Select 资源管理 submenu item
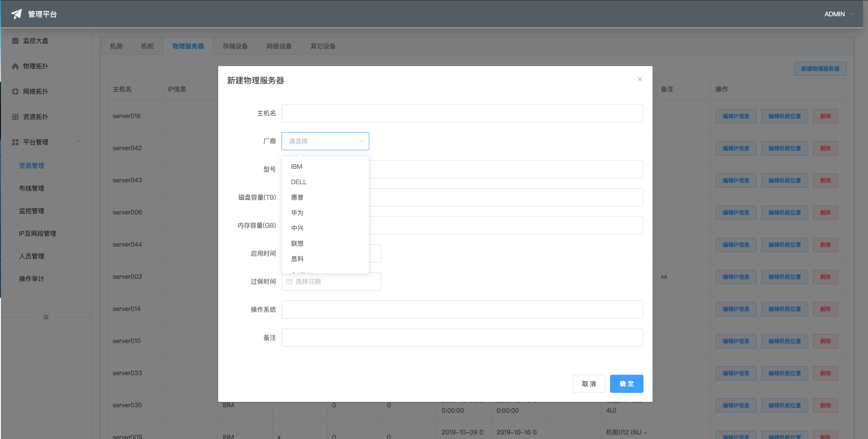 46,166
